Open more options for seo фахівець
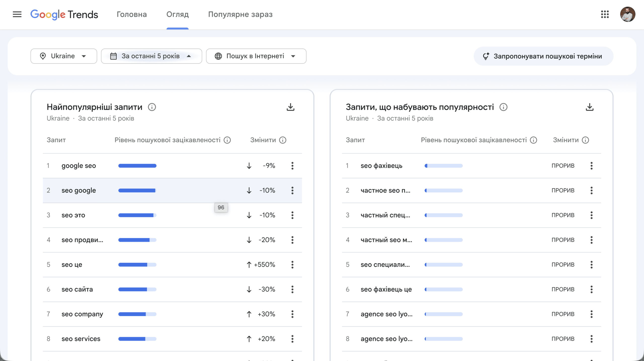 591,166
